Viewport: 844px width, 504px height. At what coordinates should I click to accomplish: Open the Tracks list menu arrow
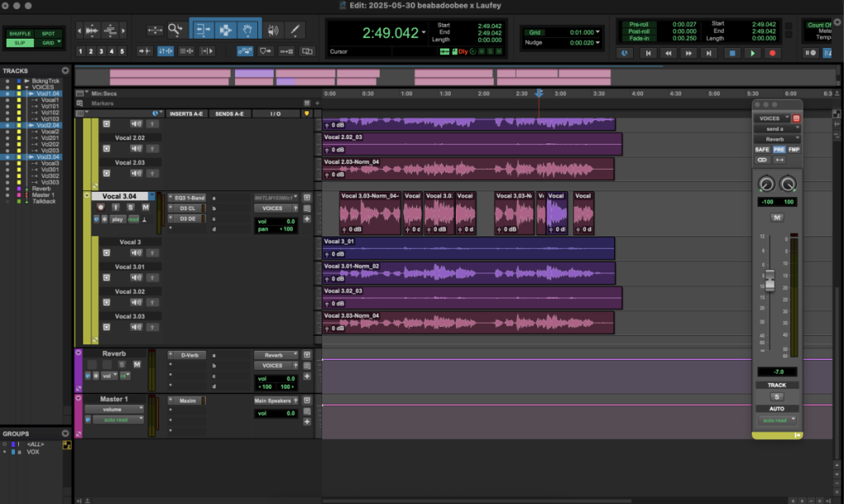point(66,71)
